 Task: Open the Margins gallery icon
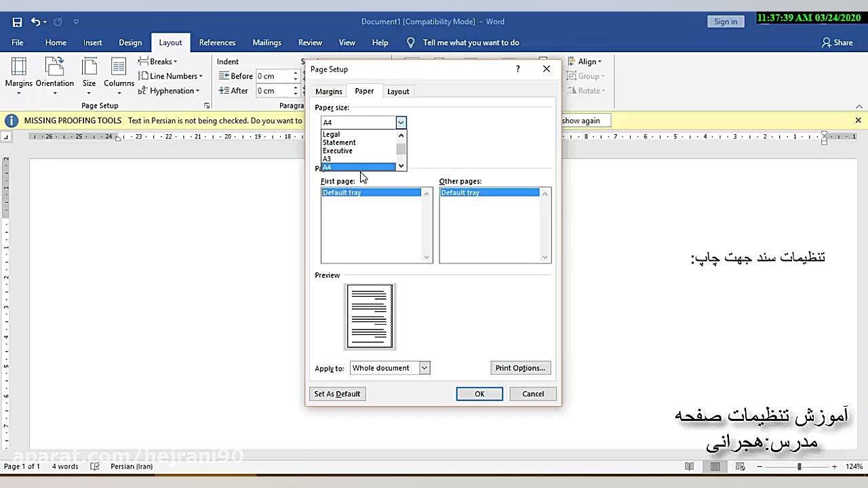click(18, 68)
